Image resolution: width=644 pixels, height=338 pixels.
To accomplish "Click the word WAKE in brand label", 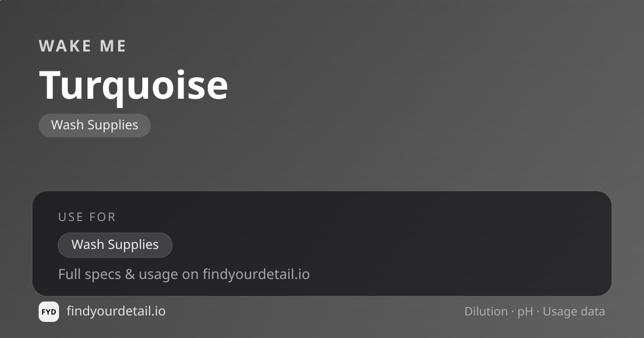I will pos(64,46).
